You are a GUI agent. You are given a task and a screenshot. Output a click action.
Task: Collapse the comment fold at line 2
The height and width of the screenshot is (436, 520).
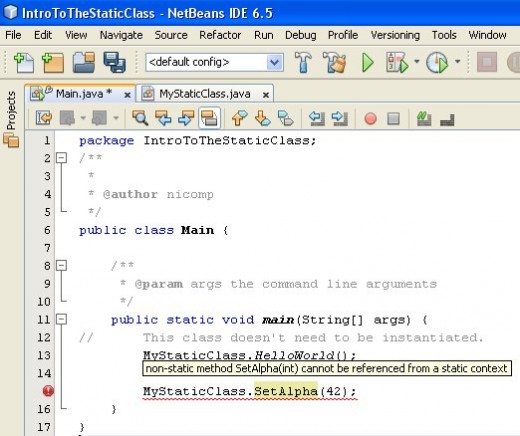(x=61, y=158)
